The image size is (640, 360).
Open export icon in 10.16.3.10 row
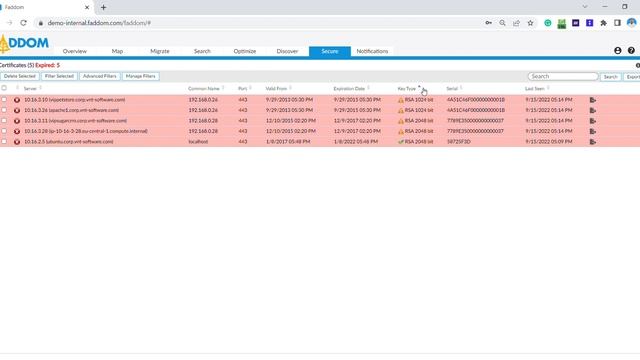593,100
